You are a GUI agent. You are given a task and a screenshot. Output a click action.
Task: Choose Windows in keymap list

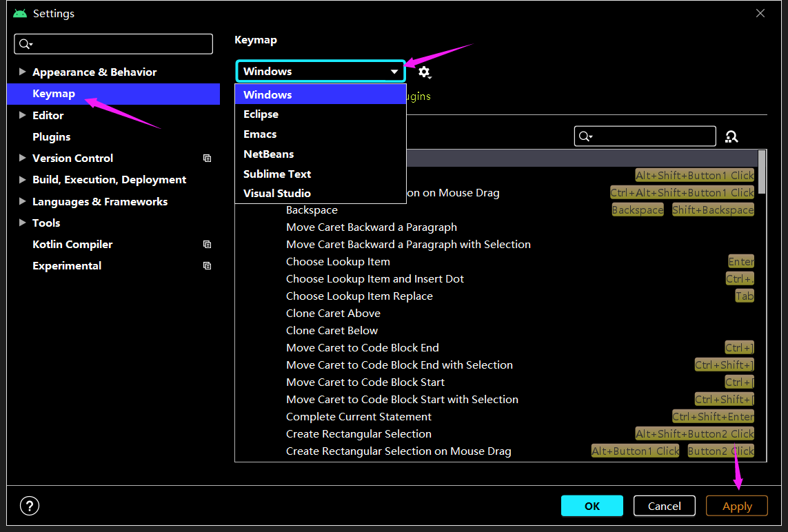pyautogui.click(x=321, y=94)
